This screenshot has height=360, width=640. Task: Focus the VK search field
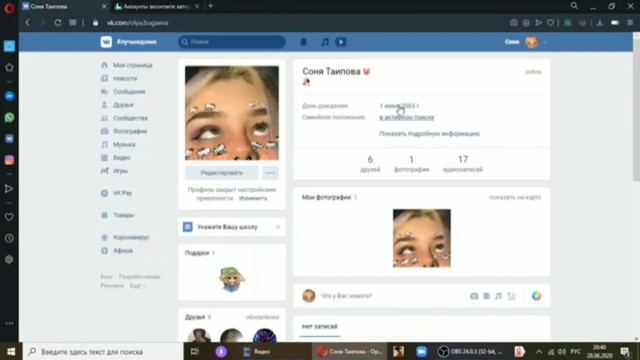tap(231, 42)
